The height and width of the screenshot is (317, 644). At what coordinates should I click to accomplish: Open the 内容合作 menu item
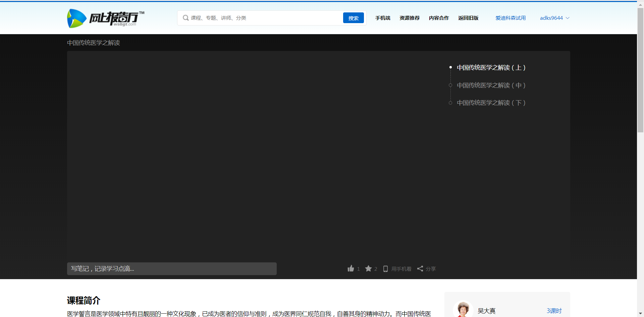pos(439,18)
